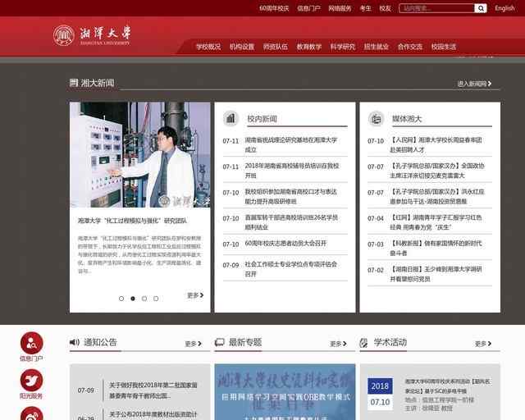Screen dimensions: 525x420
Task: Open the 校园生活 menu
Action: click(444, 47)
